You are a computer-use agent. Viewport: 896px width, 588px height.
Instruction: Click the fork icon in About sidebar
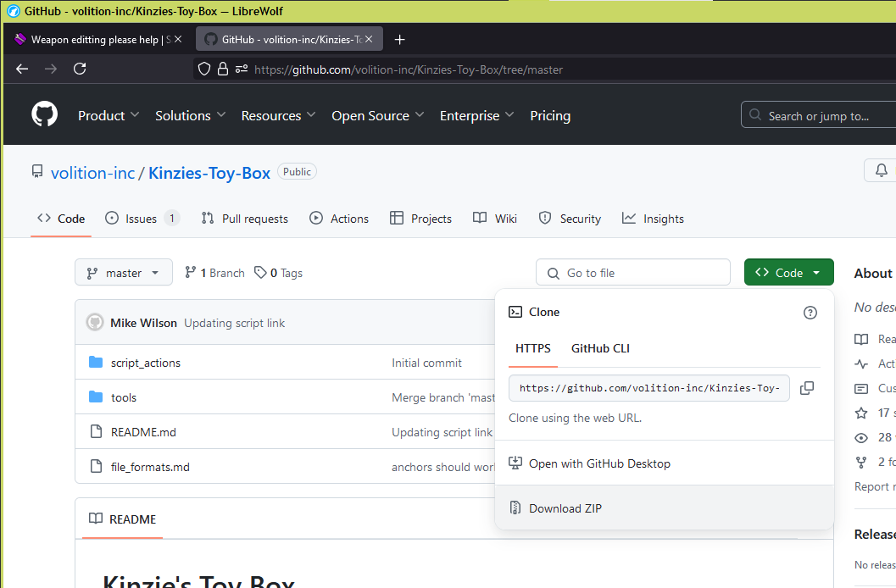coord(861,463)
